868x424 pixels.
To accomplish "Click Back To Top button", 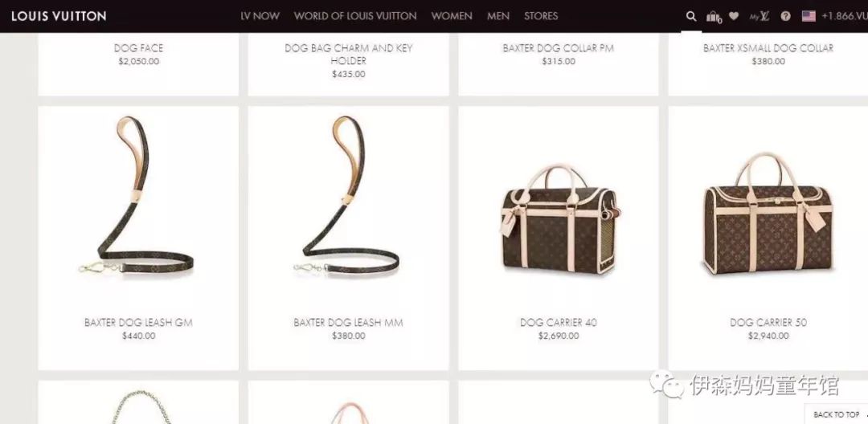I will click(x=837, y=414).
